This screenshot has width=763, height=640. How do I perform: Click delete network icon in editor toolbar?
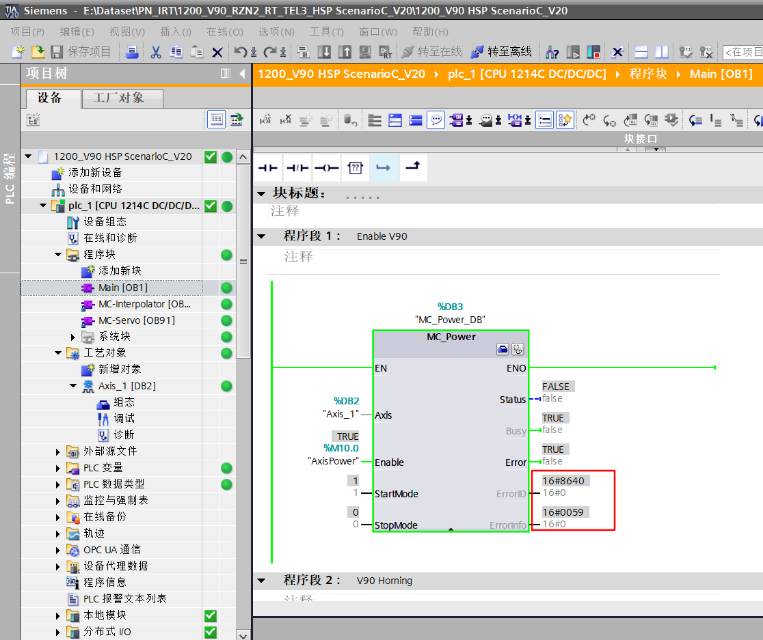pos(286,119)
